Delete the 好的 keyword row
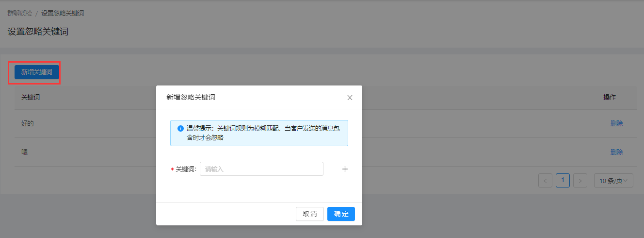This screenshot has height=238, width=644. click(x=616, y=123)
